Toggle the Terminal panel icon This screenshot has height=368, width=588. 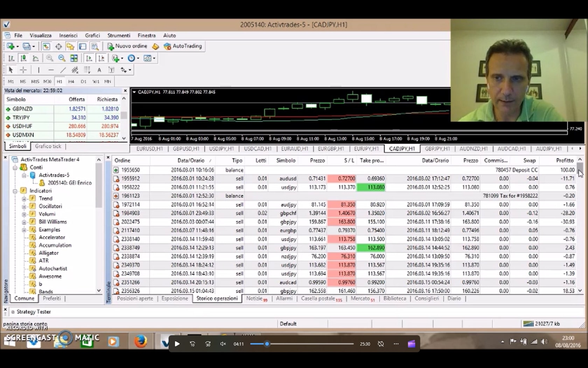click(83, 46)
